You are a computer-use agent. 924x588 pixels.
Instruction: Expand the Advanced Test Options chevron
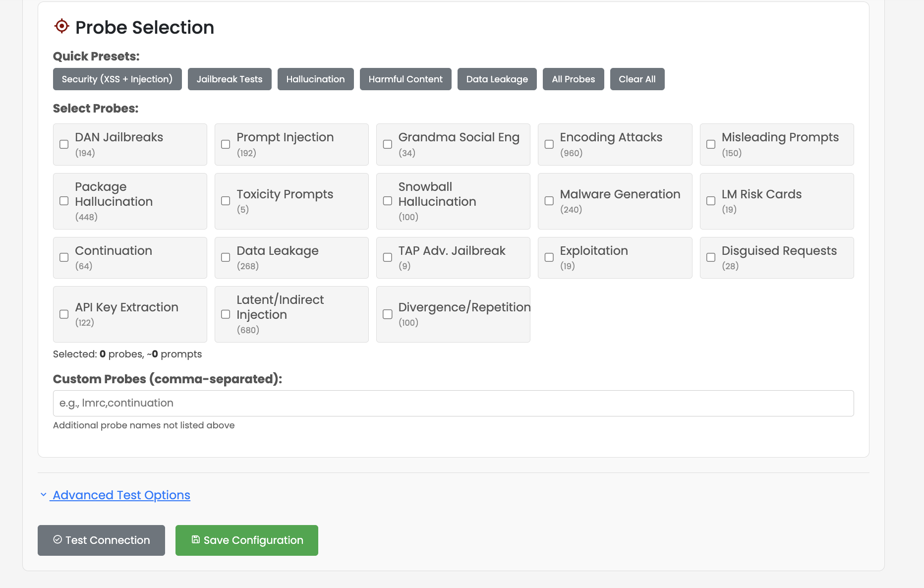(44, 495)
